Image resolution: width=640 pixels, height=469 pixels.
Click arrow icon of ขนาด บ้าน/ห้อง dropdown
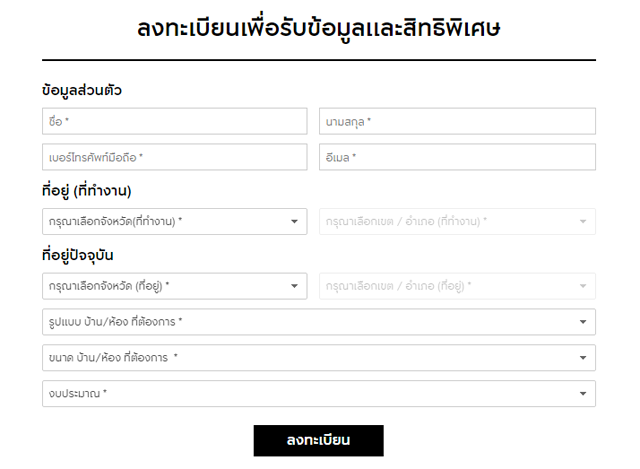point(583,358)
